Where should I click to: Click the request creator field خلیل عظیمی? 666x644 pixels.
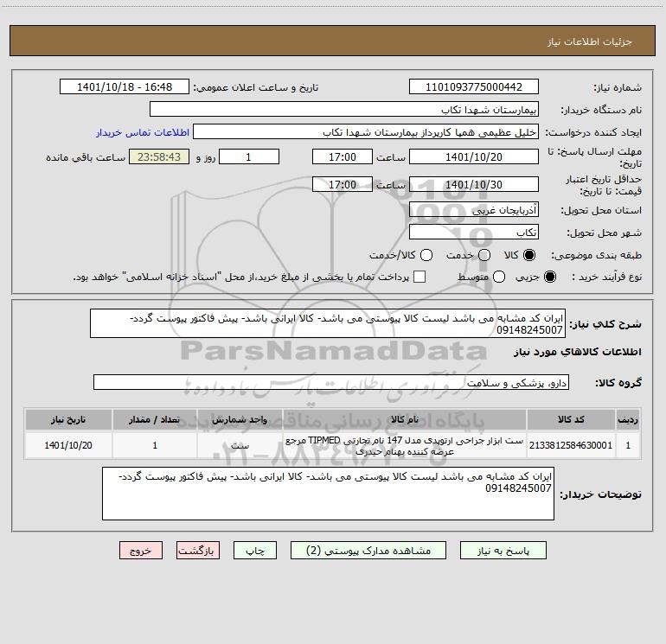(x=366, y=132)
